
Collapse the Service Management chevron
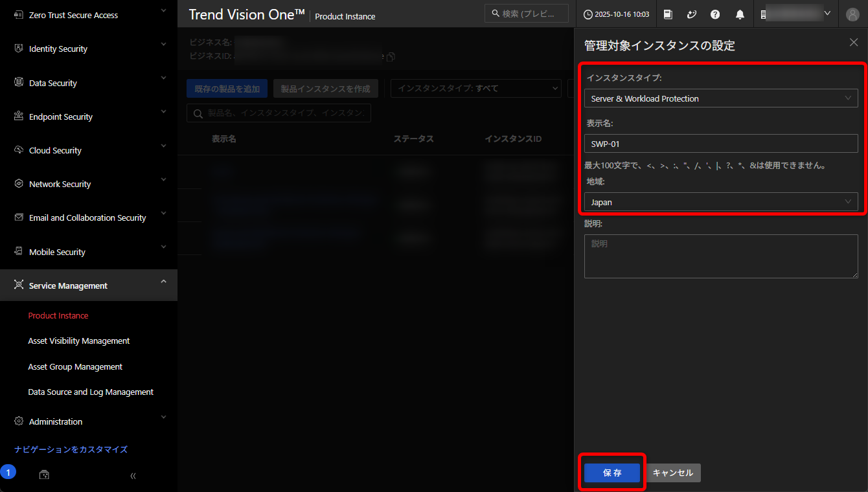163,281
